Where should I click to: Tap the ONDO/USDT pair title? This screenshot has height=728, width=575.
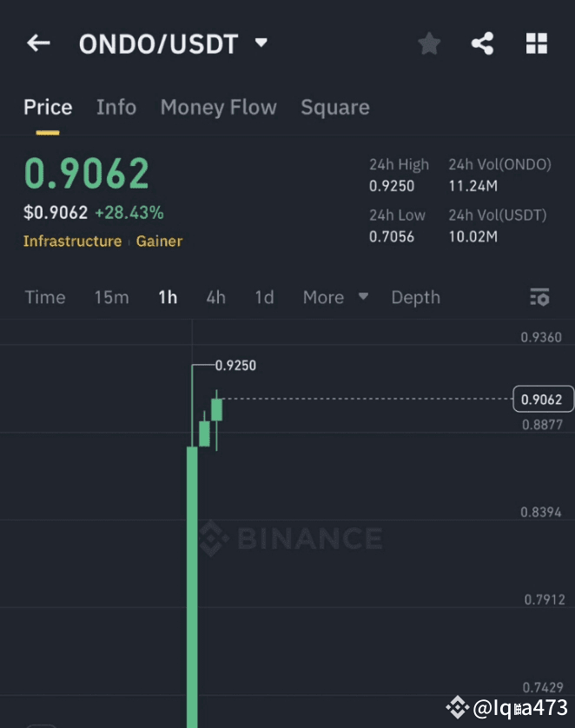coord(158,44)
